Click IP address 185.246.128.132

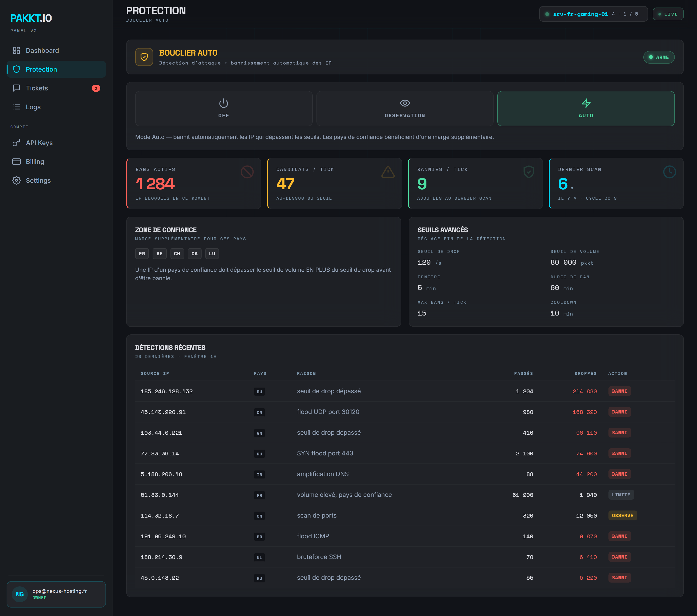(167, 391)
